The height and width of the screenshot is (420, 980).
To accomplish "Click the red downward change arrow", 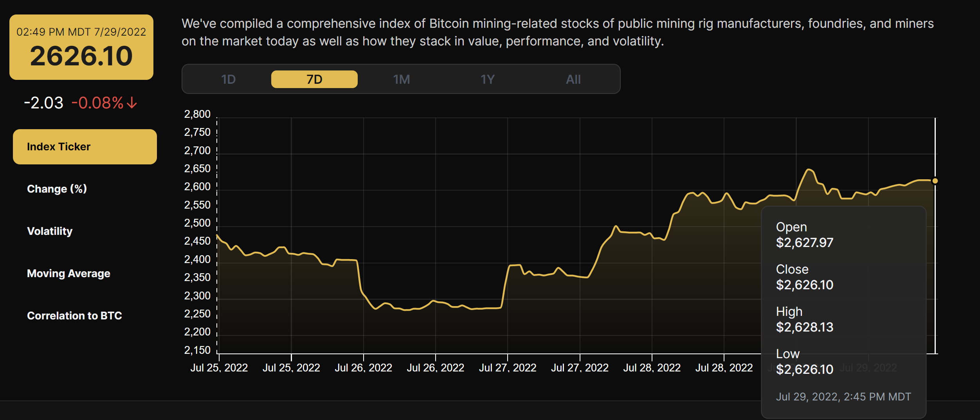I will tap(132, 103).
